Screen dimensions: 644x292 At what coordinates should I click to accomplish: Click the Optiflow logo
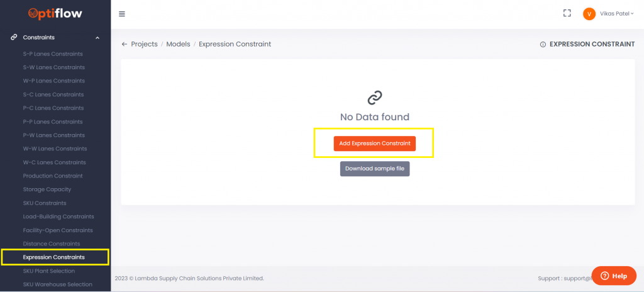click(x=55, y=13)
